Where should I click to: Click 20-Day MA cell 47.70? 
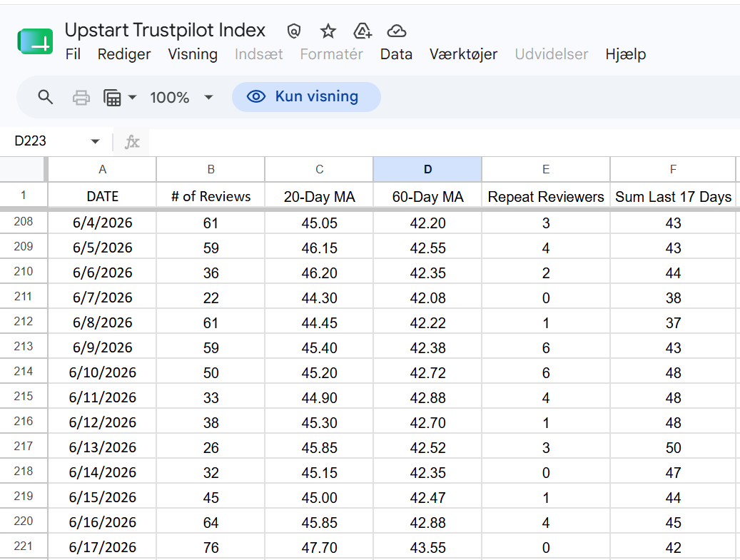[x=320, y=547]
